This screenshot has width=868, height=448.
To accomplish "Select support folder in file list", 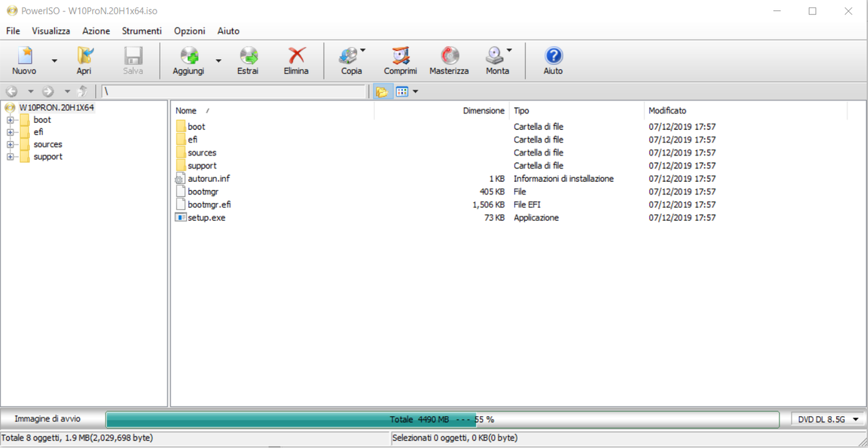I will 202,166.
